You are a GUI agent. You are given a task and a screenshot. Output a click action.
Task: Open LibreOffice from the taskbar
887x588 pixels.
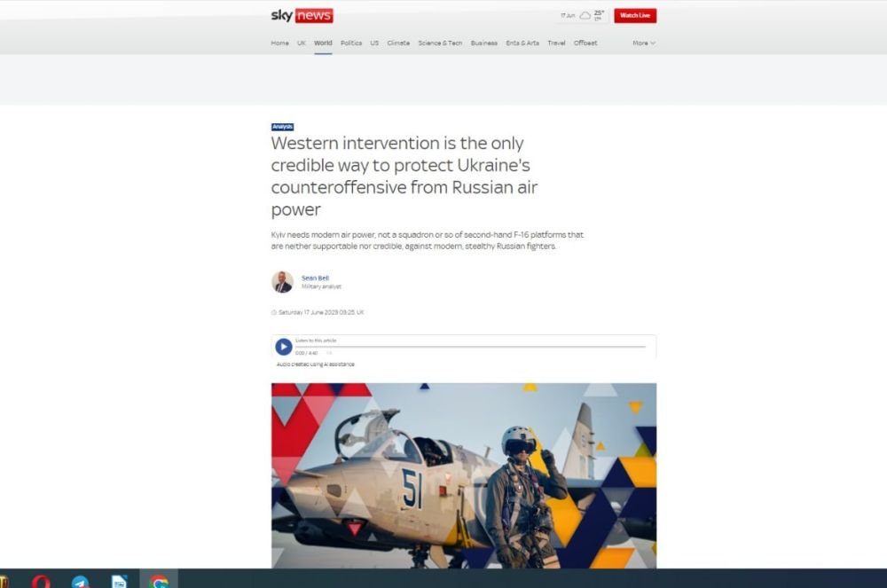pos(119,581)
